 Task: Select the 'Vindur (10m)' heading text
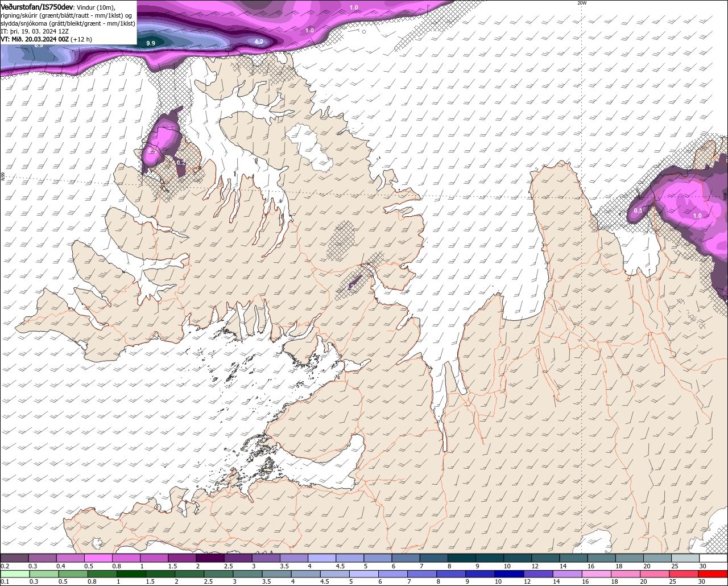[96, 7]
